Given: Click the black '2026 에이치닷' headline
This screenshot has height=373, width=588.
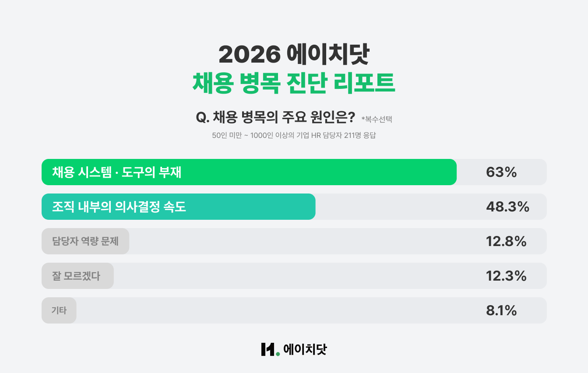Looking at the screenshot, I should click(294, 55).
